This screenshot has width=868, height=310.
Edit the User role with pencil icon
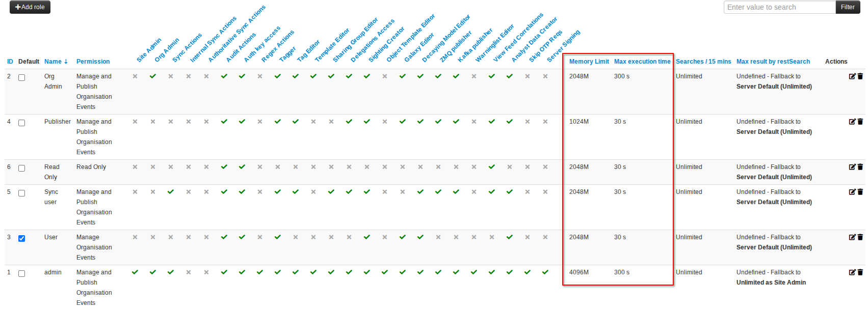point(852,237)
